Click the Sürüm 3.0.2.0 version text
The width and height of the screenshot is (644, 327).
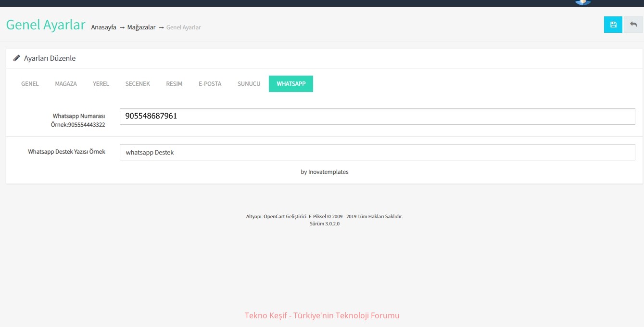point(325,224)
